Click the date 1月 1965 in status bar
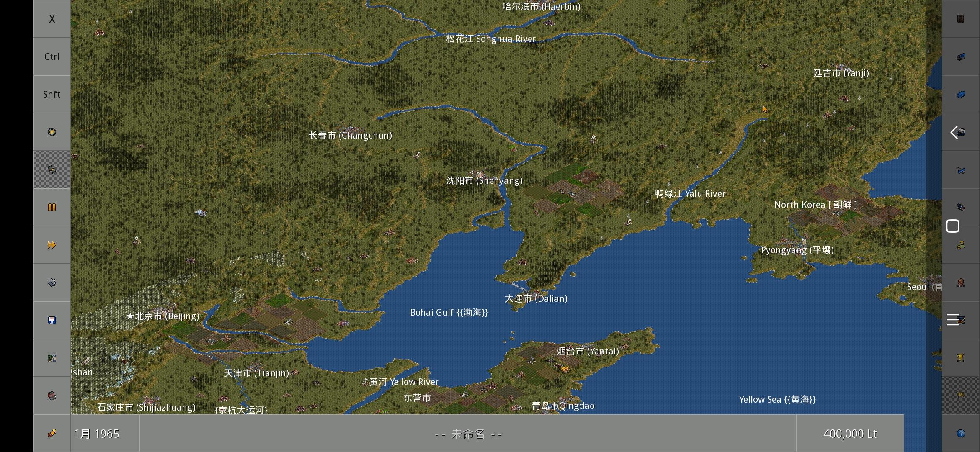 pyautogui.click(x=97, y=434)
